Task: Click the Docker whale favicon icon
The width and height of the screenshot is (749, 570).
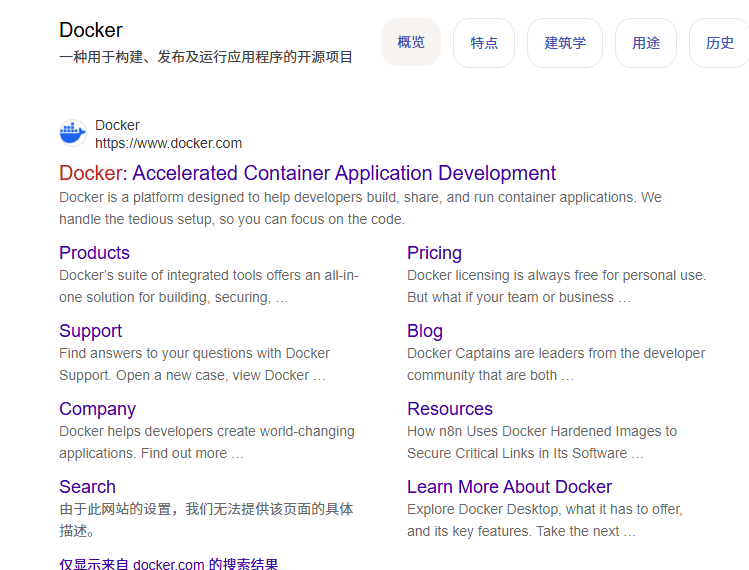Action: pos(73,133)
